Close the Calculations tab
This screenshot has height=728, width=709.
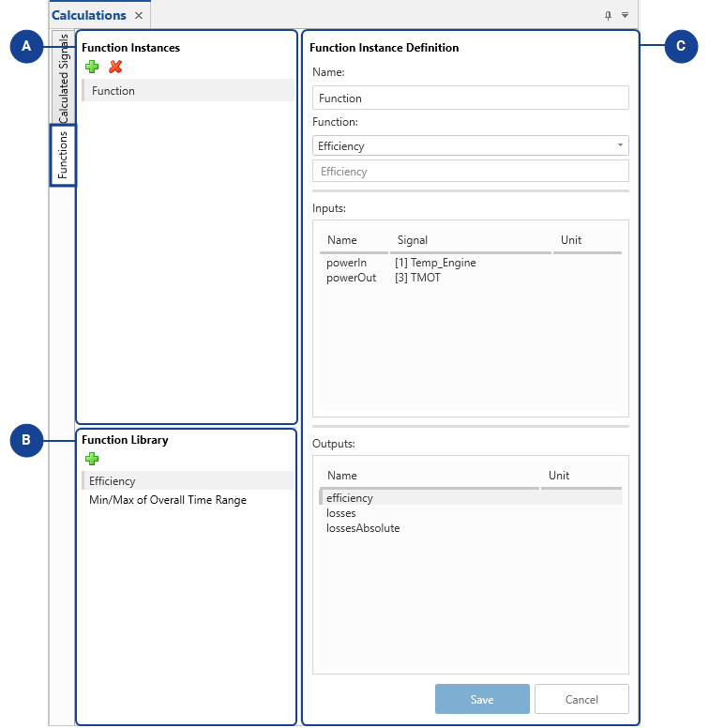tap(139, 16)
